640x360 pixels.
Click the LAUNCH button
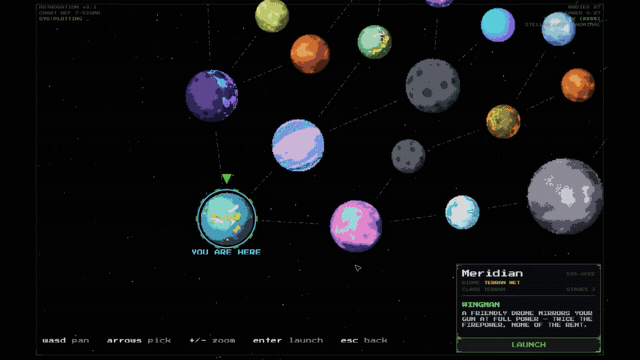529,344
